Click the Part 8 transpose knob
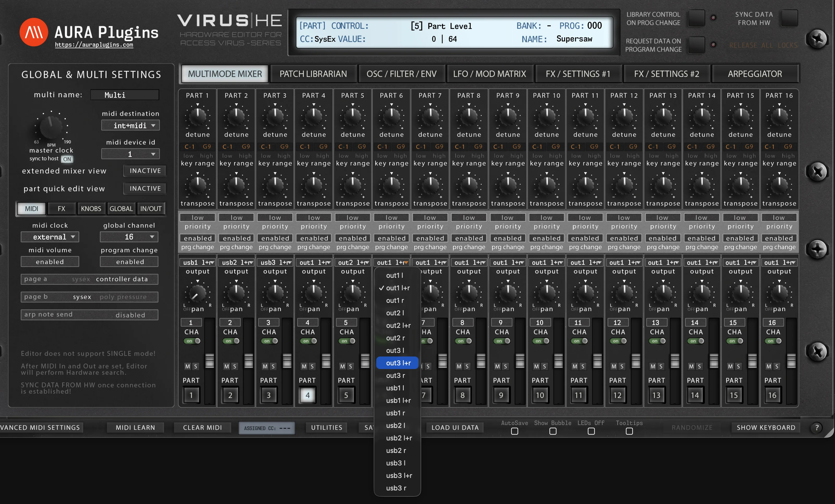835x504 pixels. (469, 185)
